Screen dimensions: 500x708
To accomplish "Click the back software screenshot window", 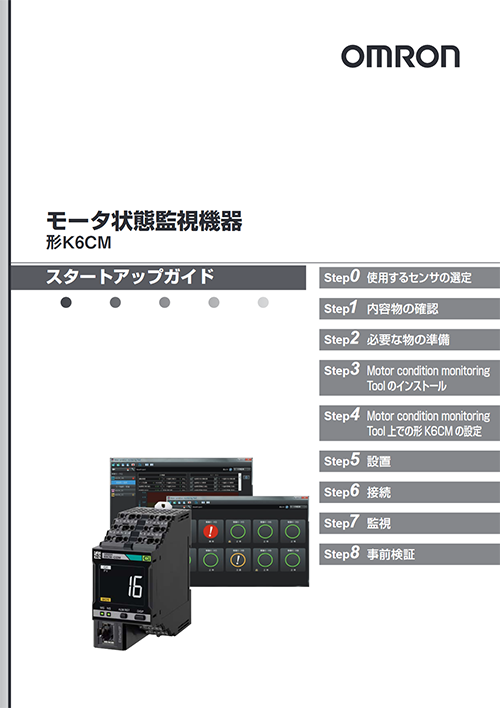I will 181,479.
